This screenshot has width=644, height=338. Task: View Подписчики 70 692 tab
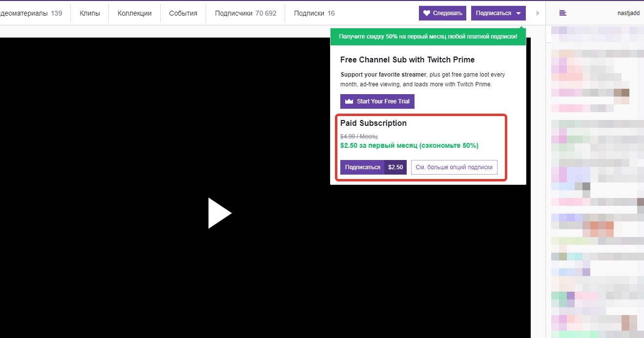tap(246, 13)
